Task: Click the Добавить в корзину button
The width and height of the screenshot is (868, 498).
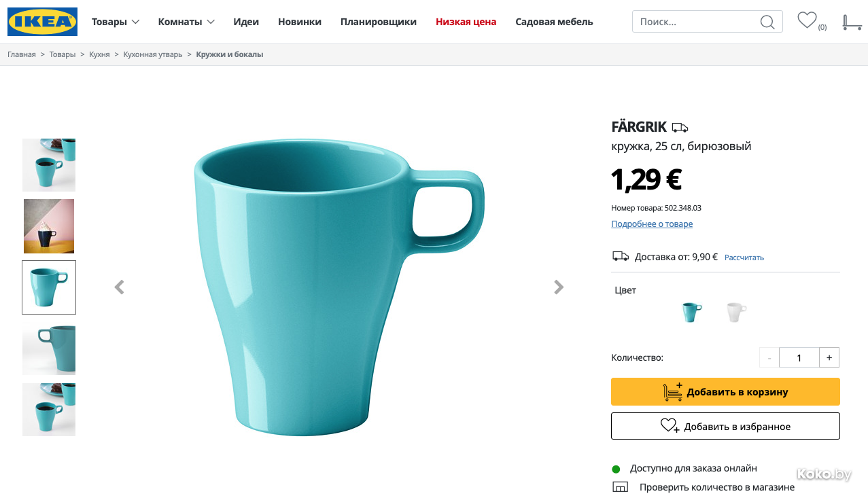Action: click(x=725, y=392)
